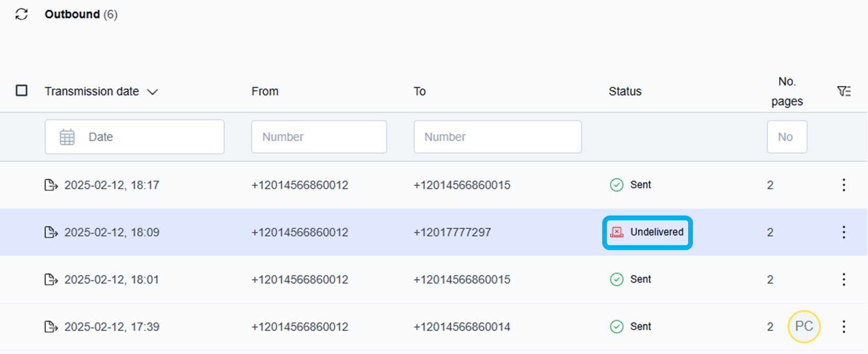Open three-dot menu for the 18:01 fax

(x=844, y=280)
